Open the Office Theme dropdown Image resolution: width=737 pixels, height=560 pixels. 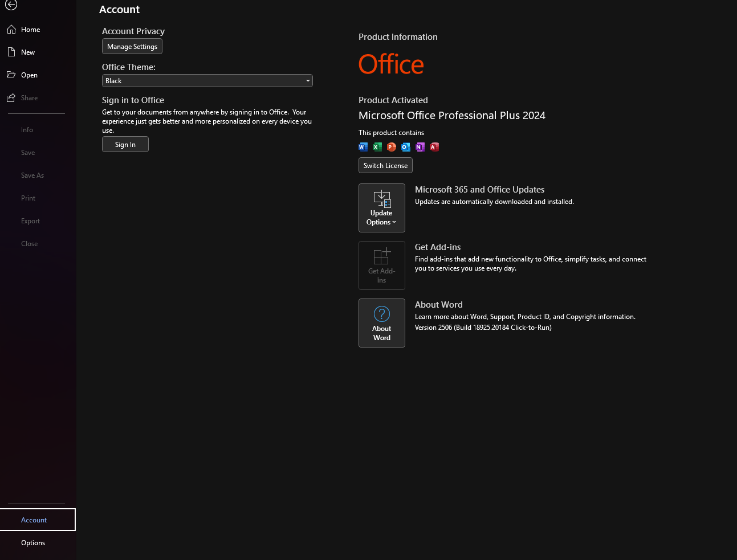coord(207,81)
